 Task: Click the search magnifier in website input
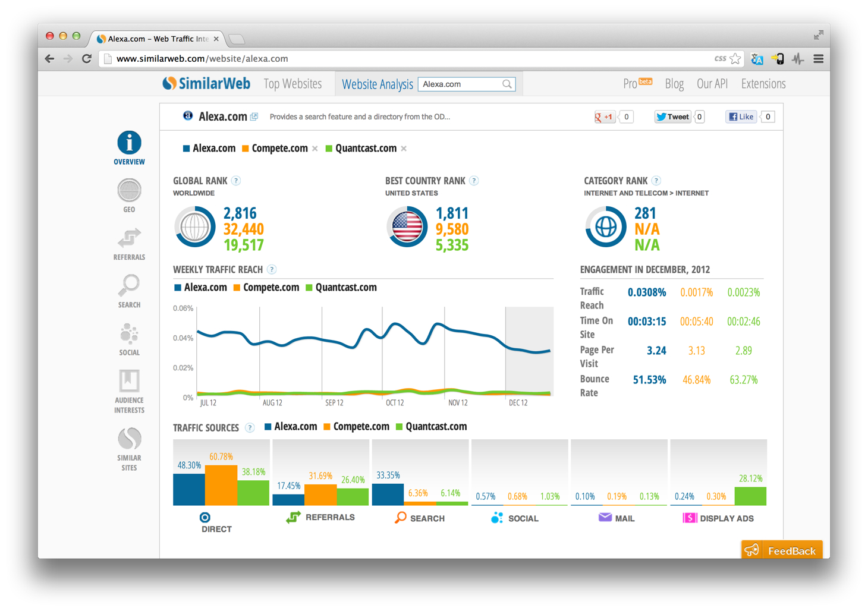click(507, 84)
